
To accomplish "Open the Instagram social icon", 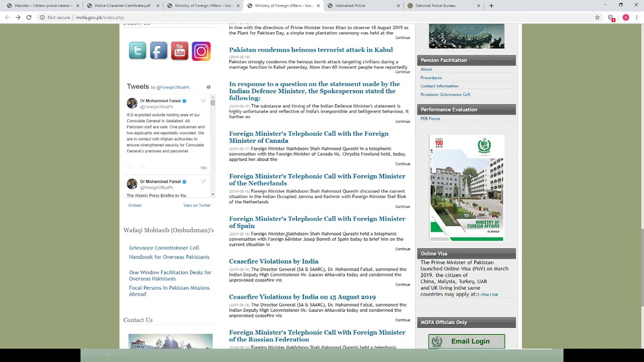I will [201, 51].
